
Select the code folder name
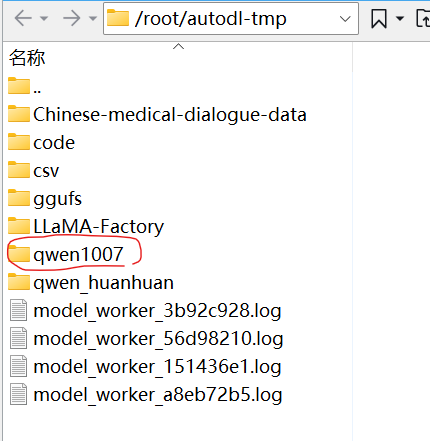pos(54,143)
